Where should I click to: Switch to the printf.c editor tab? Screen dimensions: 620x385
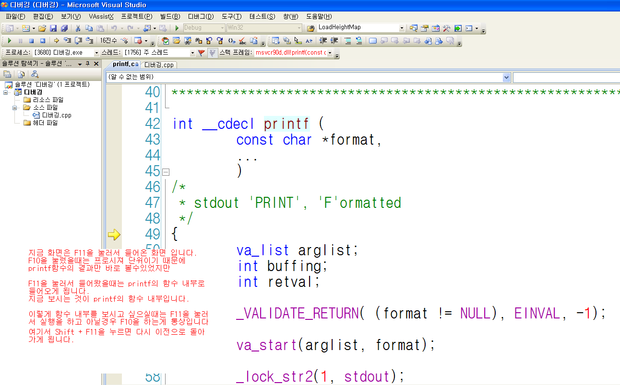[124, 64]
